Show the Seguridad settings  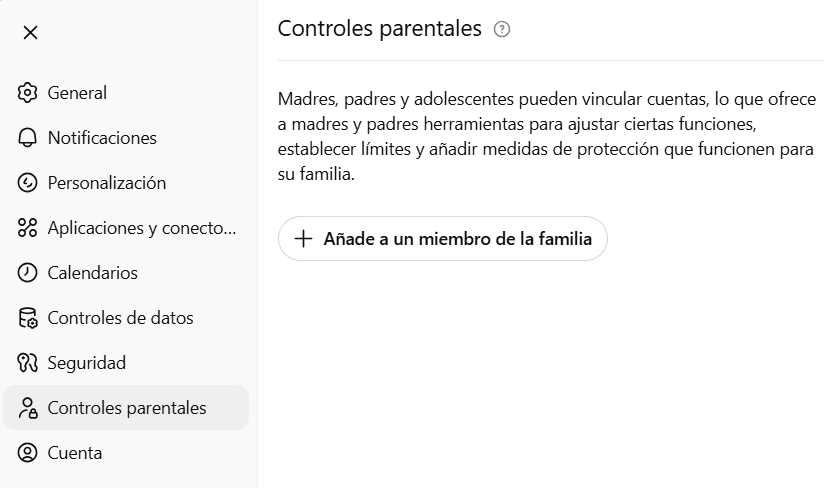coord(87,363)
